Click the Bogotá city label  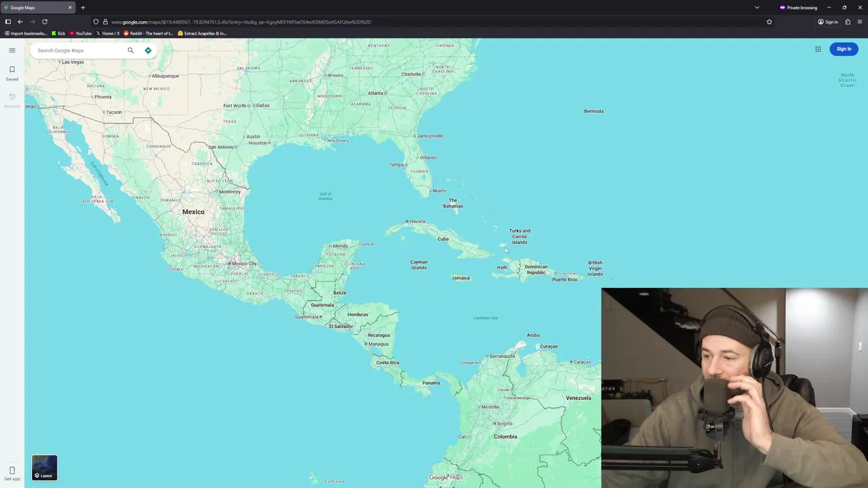tap(504, 424)
